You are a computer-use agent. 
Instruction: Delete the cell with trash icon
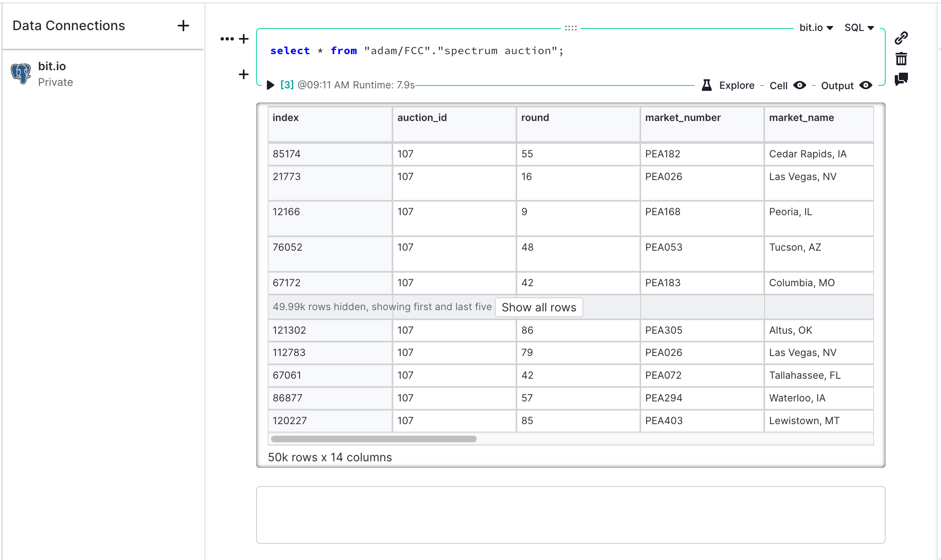click(901, 59)
